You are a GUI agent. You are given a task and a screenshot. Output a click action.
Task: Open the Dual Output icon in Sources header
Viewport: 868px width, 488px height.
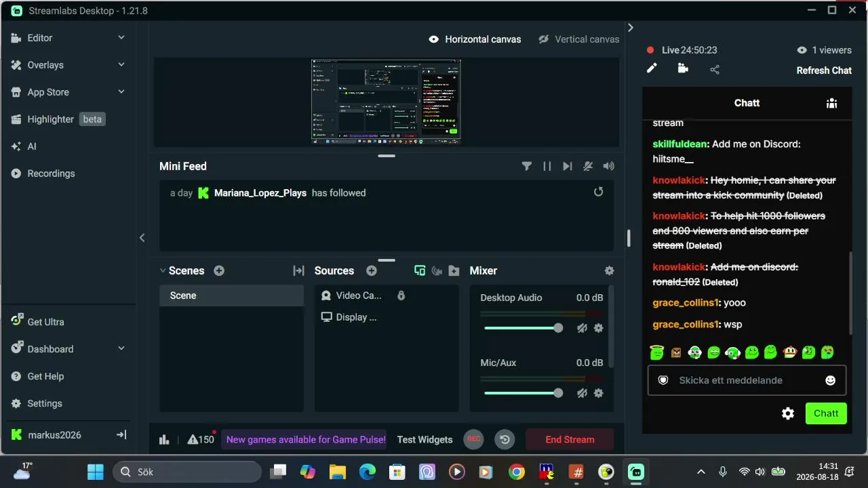(x=420, y=270)
